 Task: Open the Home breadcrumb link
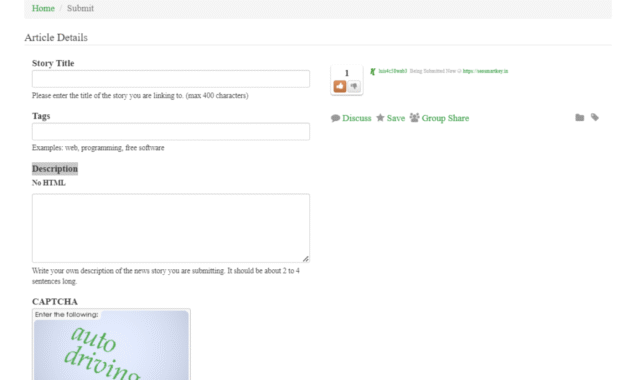(x=43, y=8)
